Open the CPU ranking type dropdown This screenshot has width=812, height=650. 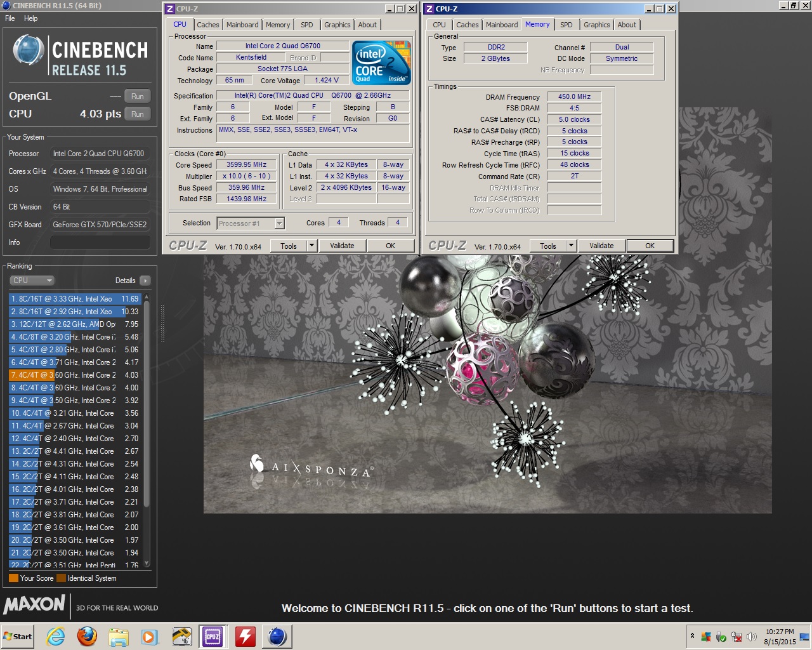[32, 281]
